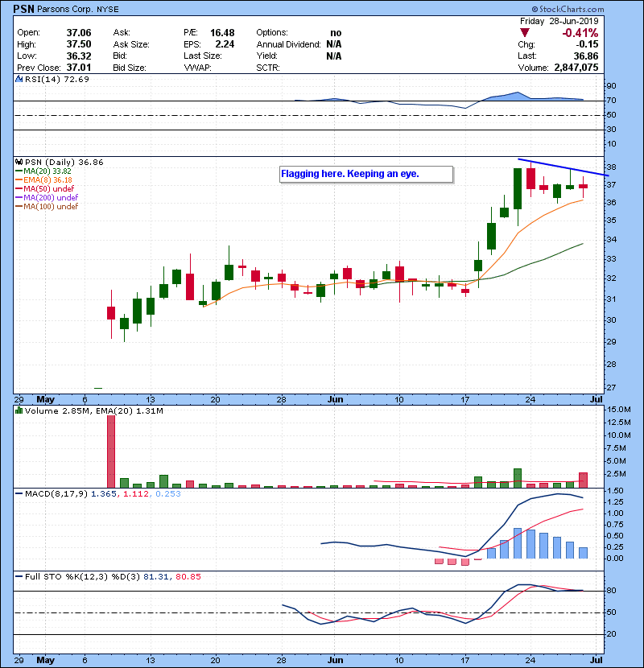Click the MA(100) undef legend entry
The height and width of the screenshot is (668, 644).
tap(47, 207)
